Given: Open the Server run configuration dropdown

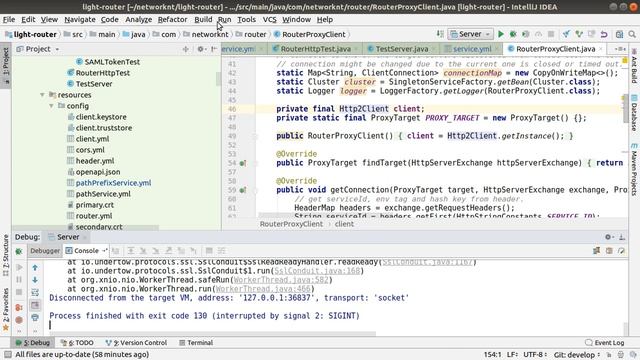Looking at the screenshot, I should (471, 34).
